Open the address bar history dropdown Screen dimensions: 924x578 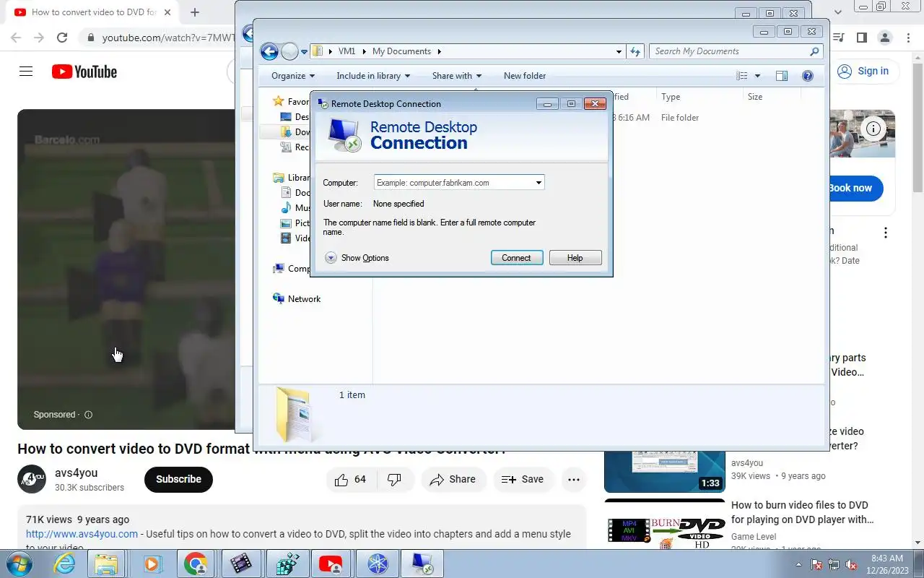point(619,51)
